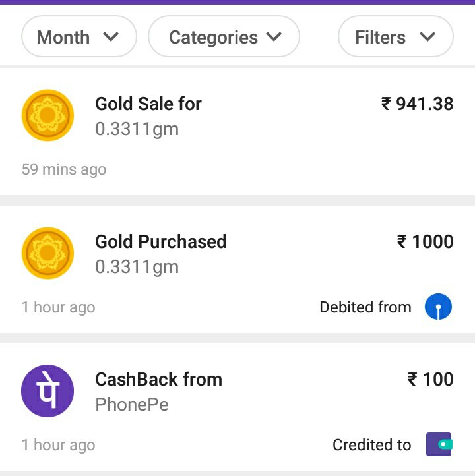Expand the Categories dropdown
475x476 pixels.
[224, 37]
